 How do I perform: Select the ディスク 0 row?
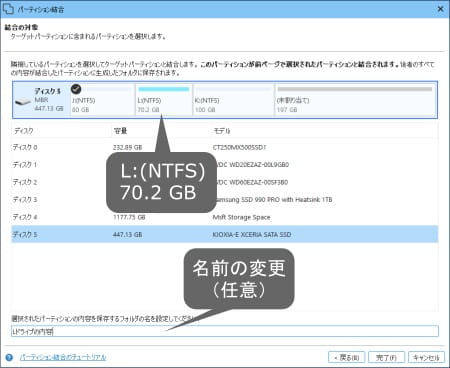point(225,147)
